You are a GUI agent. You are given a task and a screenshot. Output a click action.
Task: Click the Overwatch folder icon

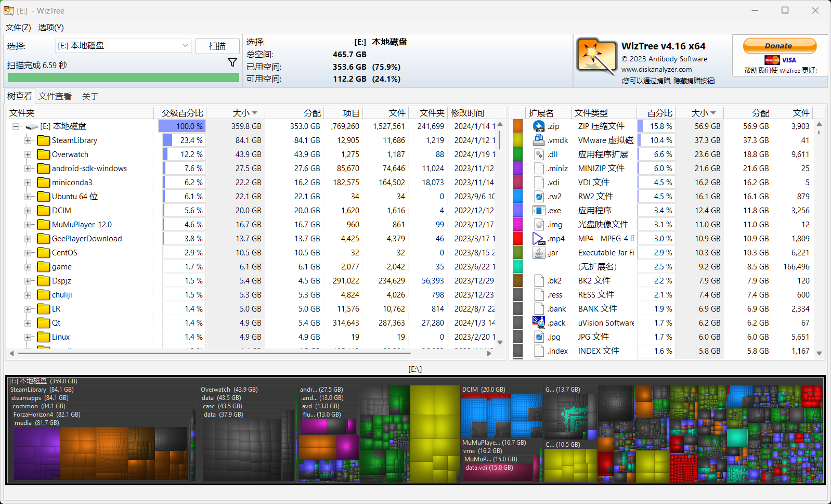pos(44,154)
